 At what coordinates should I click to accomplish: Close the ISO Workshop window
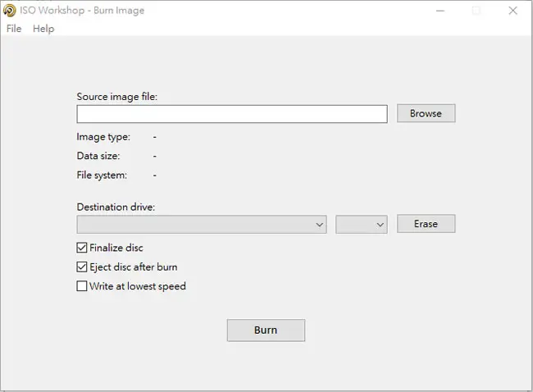pyautogui.click(x=513, y=11)
